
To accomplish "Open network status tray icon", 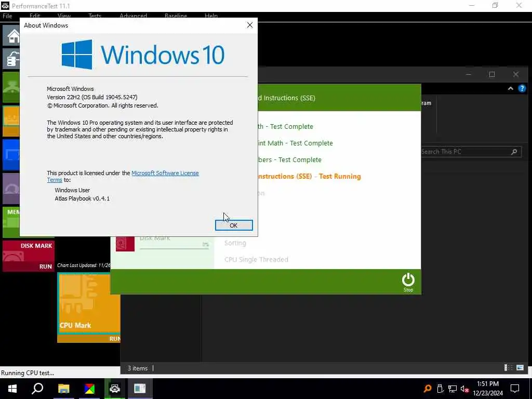I will pos(453,389).
